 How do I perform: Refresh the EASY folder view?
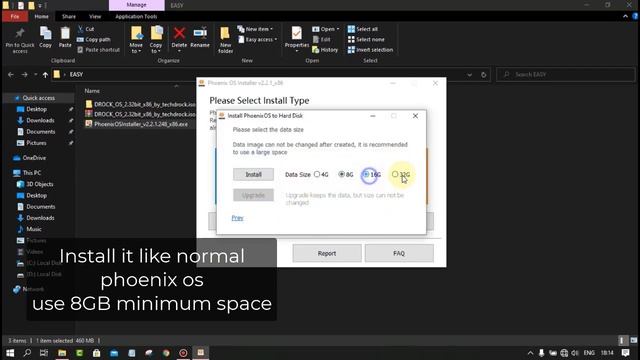484,75
